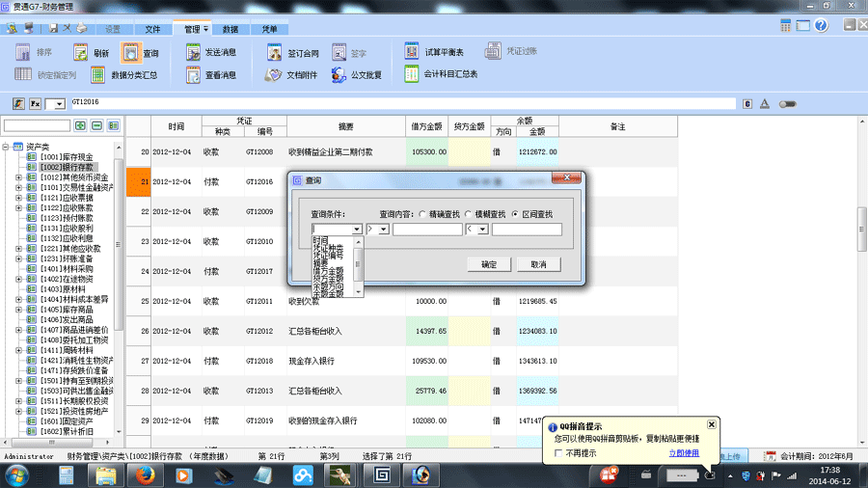Select the 精确查找 radio button

tap(422, 214)
